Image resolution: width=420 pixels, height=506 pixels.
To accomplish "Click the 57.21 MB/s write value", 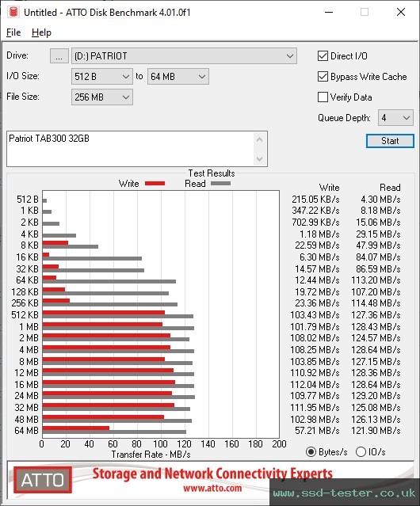I will click(x=317, y=431).
